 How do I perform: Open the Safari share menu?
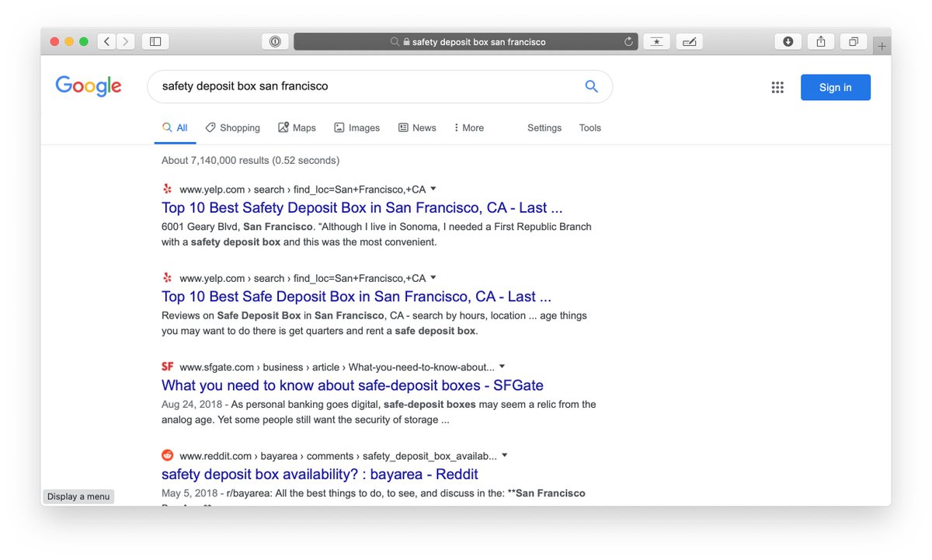[821, 41]
